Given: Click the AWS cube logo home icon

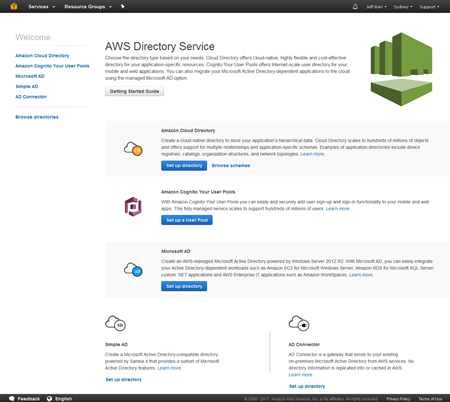Looking at the screenshot, I should (14, 6).
